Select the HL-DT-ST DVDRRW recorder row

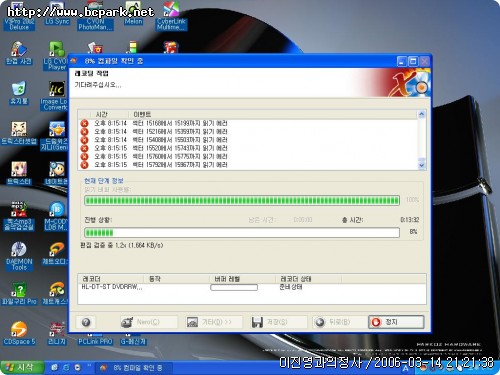click(x=252, y=287)
